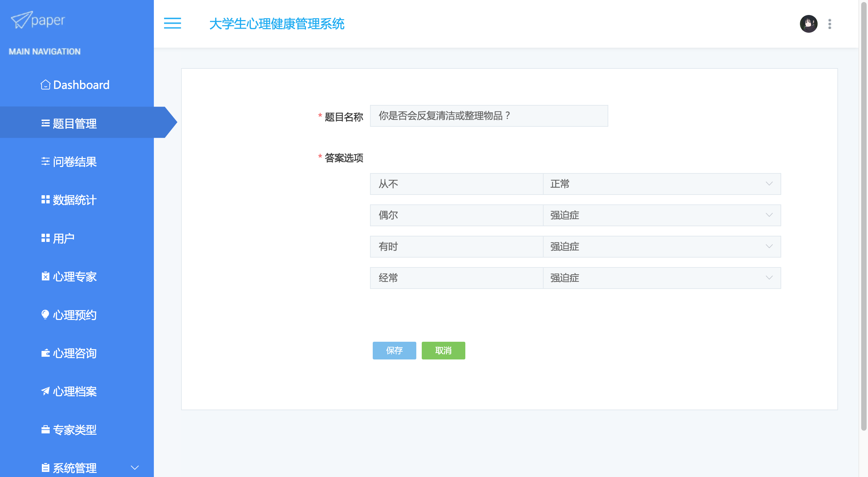Click the 专家类型 briefcase icon
This screenshot has width=868, height=477.
point(45,430)
